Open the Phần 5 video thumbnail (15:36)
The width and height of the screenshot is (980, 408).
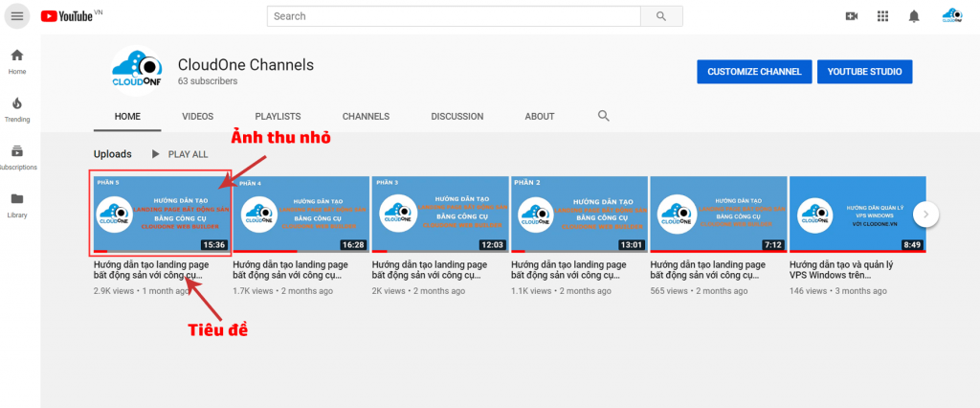[x=162, y=214]
